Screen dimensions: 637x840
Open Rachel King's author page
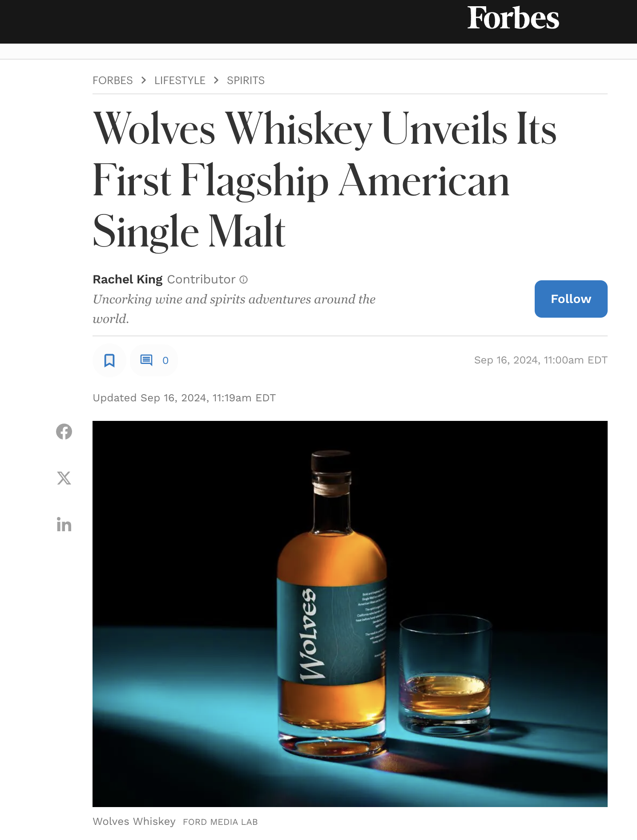pyautogui.click(x=128, y=279)
